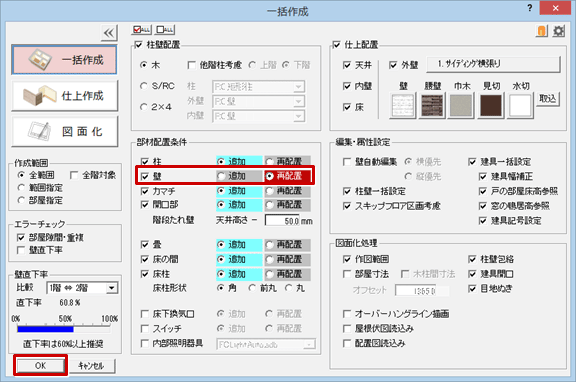
Task: Click the help question mark in the title bar
Action: (x=529, y=8)
